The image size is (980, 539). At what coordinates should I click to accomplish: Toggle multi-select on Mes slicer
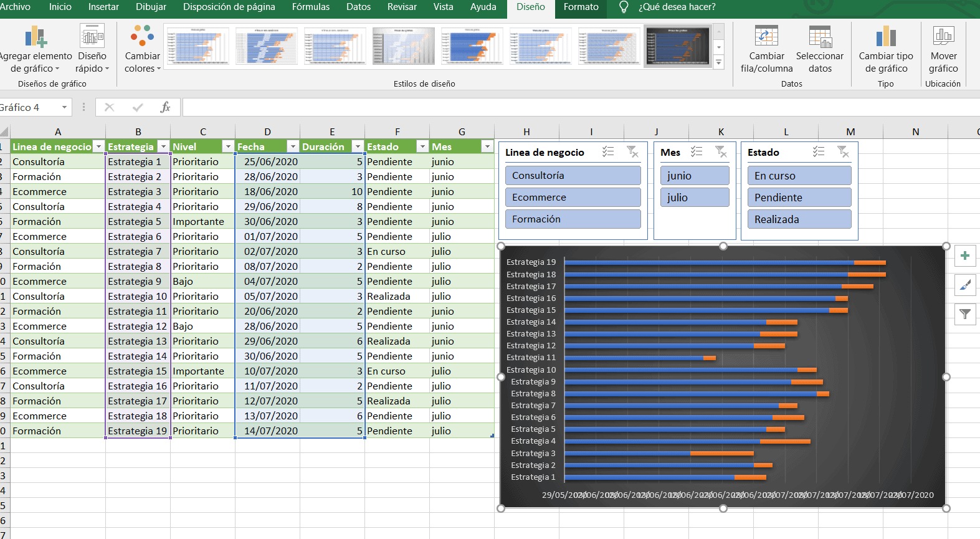pyautogui.click(x=697, y=152)
